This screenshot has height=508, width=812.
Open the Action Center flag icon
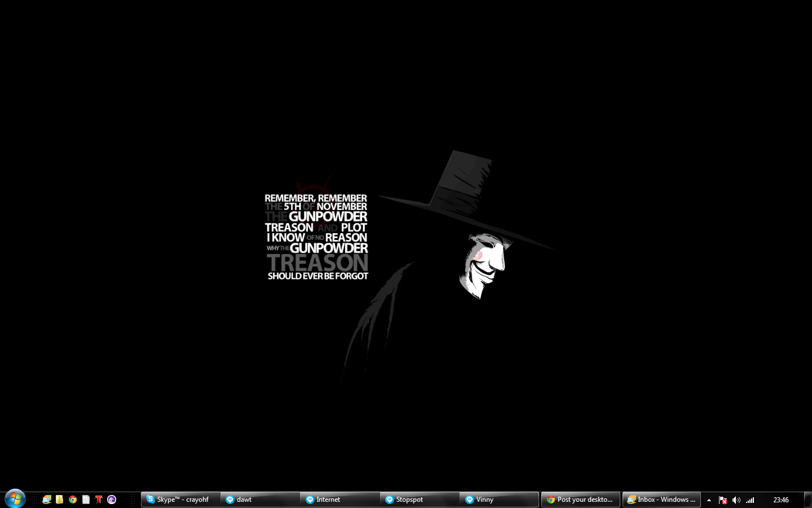(x=723, y=500)
